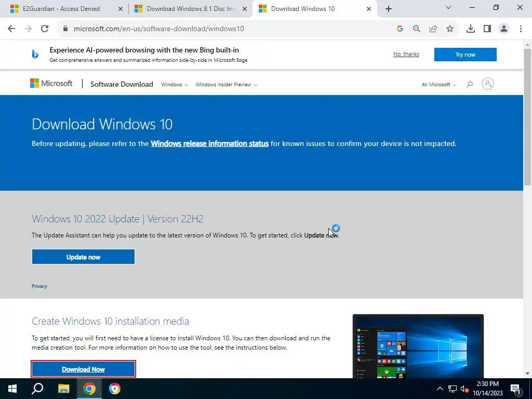
Task: Switch to Download Windows 8.1 Disc Image tab
Action: tap(190, 9)
